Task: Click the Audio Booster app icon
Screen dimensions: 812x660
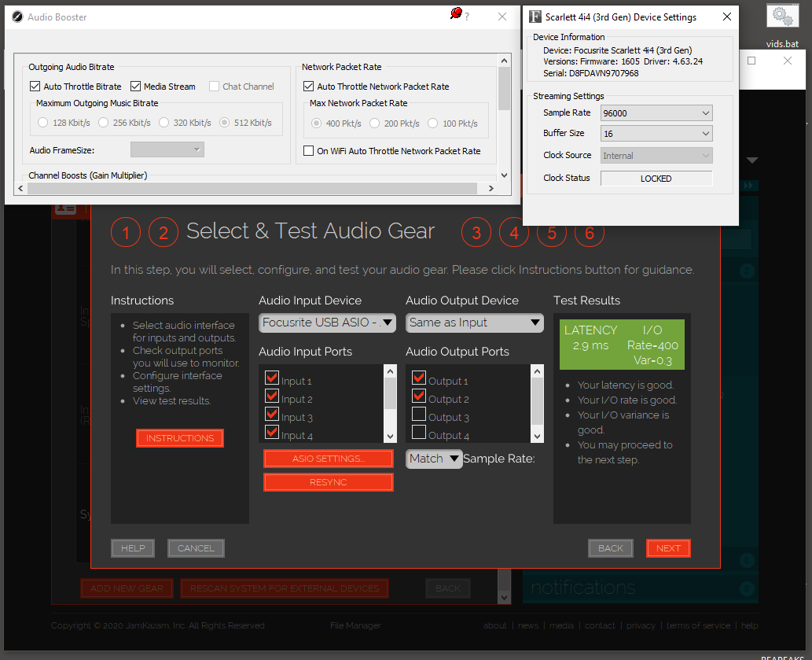Action: point(17,17)
